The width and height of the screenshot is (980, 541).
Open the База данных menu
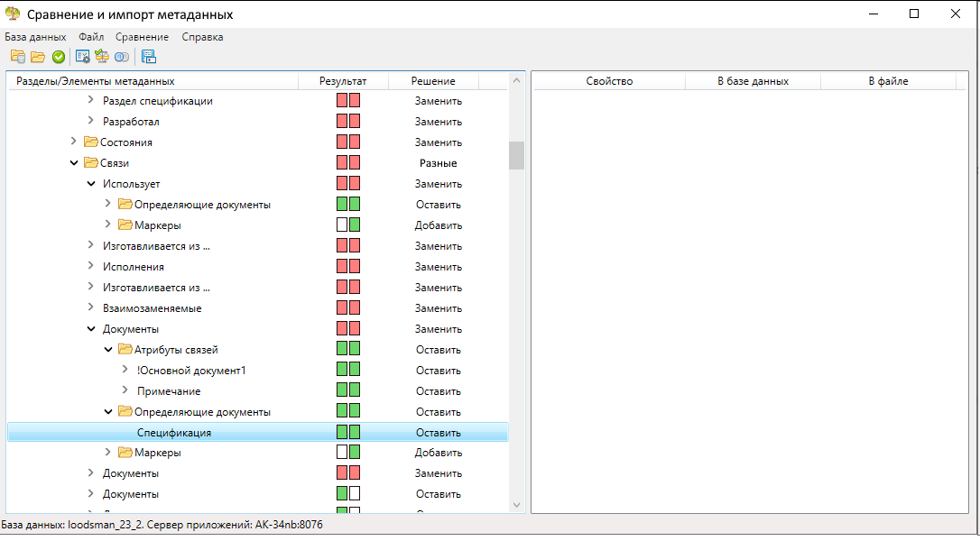tap(35, 37)
